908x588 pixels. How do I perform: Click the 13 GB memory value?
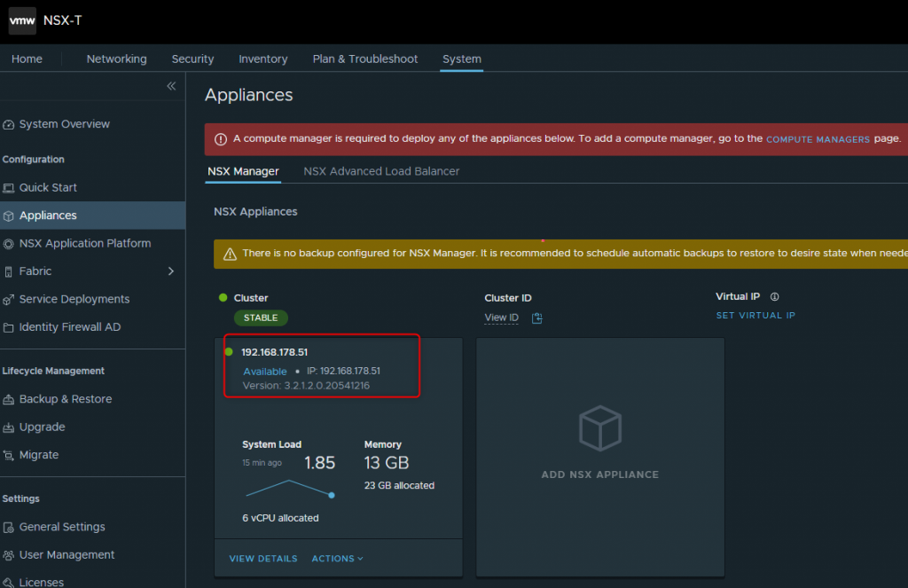[387, 463]
